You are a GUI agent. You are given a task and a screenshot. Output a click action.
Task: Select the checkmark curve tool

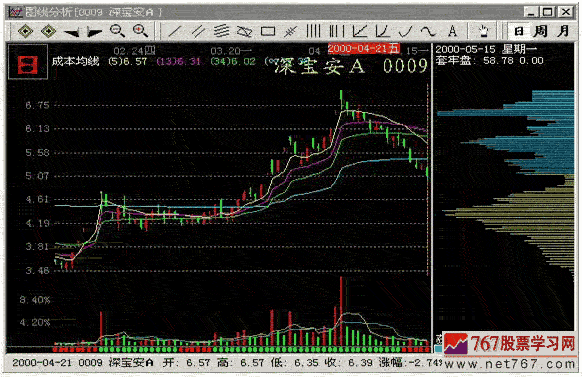click(406, 31)
